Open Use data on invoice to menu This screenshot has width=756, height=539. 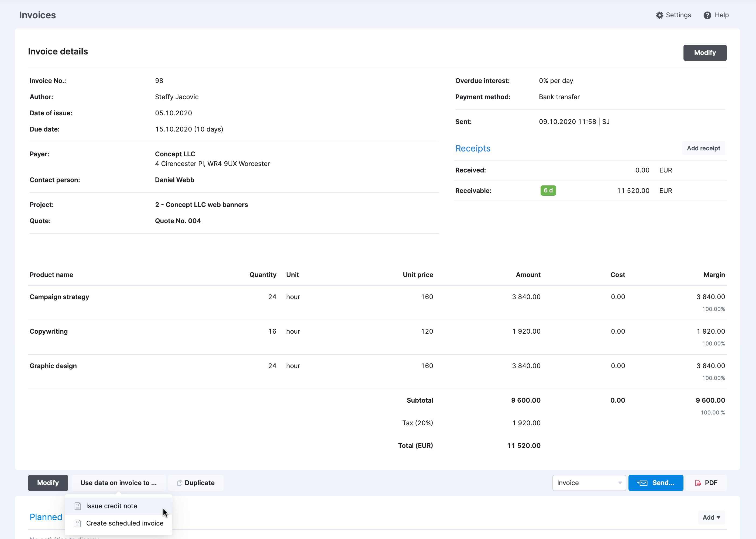[x=119, y=483]
